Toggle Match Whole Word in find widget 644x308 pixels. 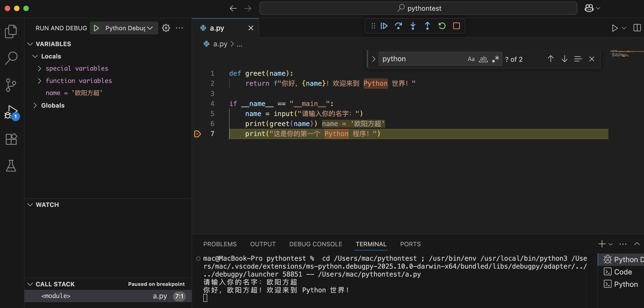pyautogui.click(x=483, y=59)
